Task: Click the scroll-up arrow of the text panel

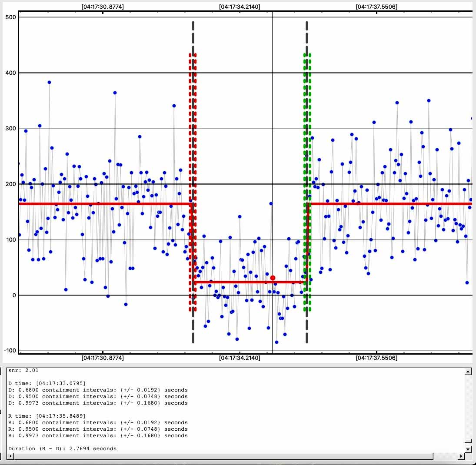Action: 468,372
